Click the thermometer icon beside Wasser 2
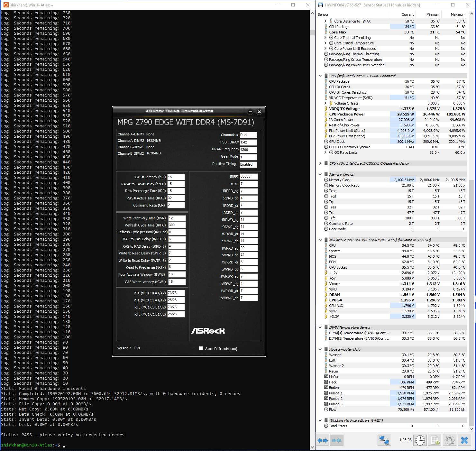The height and width of the screenshot is (451, 476). tap(326, 366)
